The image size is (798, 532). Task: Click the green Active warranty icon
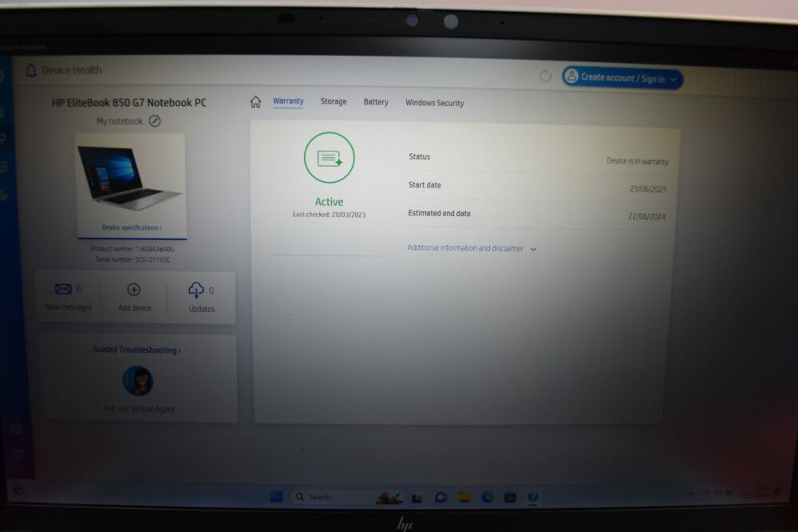pyautogui.click(x=330, y=158)
